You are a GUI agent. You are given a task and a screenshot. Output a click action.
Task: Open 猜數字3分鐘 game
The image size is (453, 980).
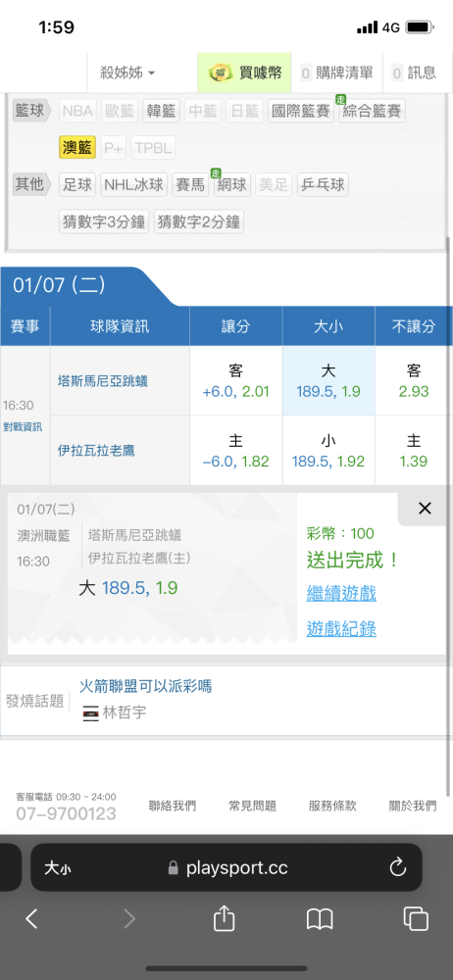click(x=105, y=221)
